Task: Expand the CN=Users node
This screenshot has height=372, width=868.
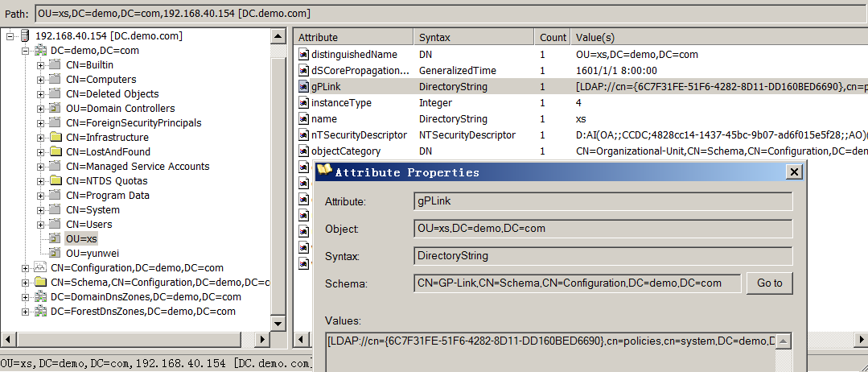Action: click(40, 224)
